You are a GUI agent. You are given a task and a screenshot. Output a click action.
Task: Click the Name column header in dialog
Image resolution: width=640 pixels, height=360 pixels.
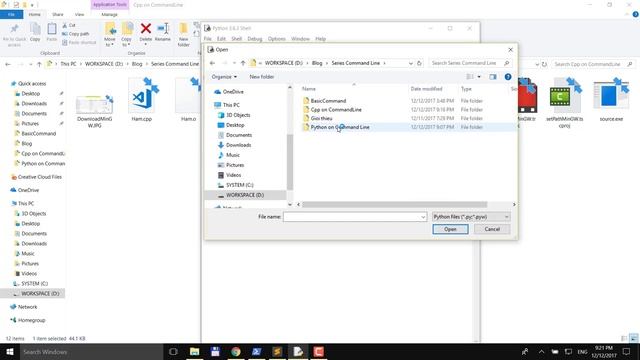[x=309, y=89]
